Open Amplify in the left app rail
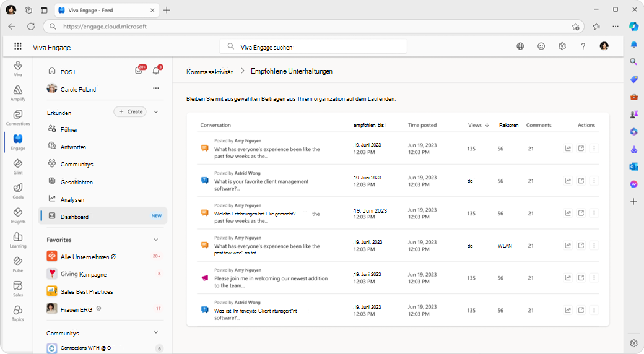 click(18, 93)
